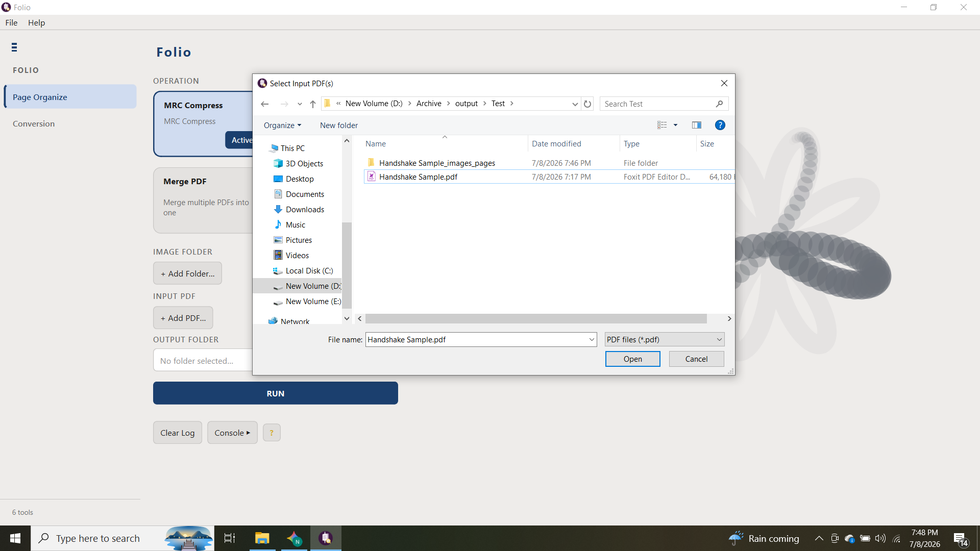Open file dialog help icon

(x=720, y=125)
